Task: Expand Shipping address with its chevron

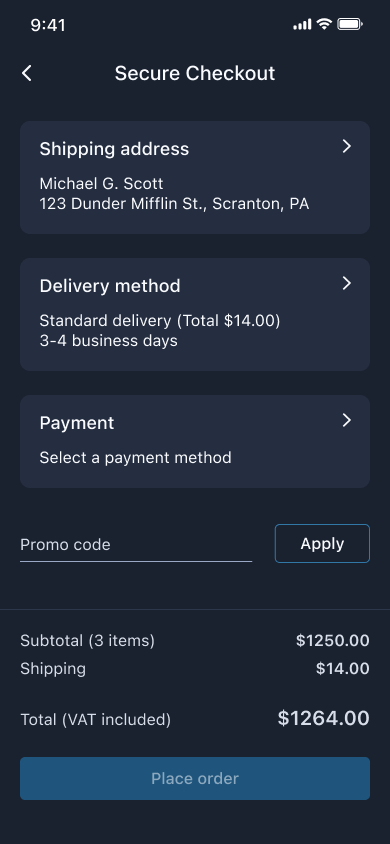Action: (347, 146)
